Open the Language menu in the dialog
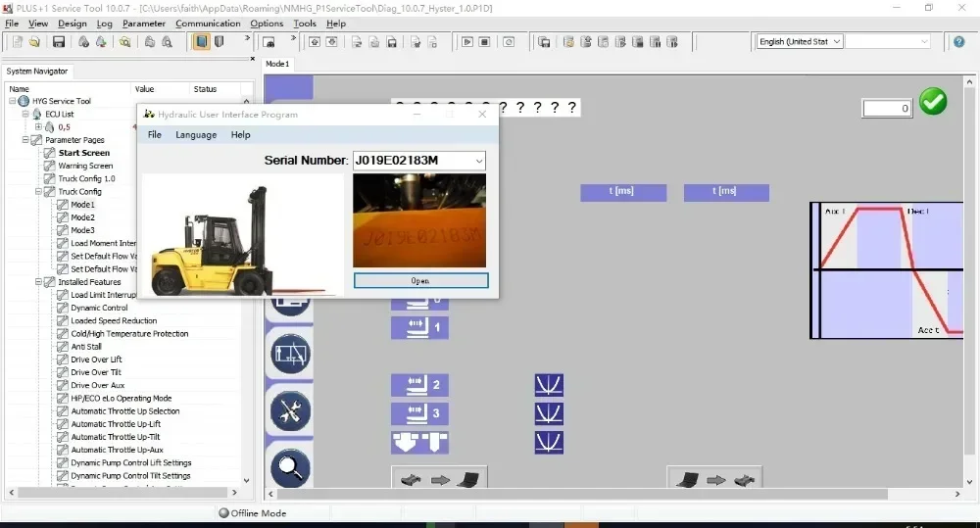This screenshot has height=528, width=980. pyautogui.click(x=196, y=135)
